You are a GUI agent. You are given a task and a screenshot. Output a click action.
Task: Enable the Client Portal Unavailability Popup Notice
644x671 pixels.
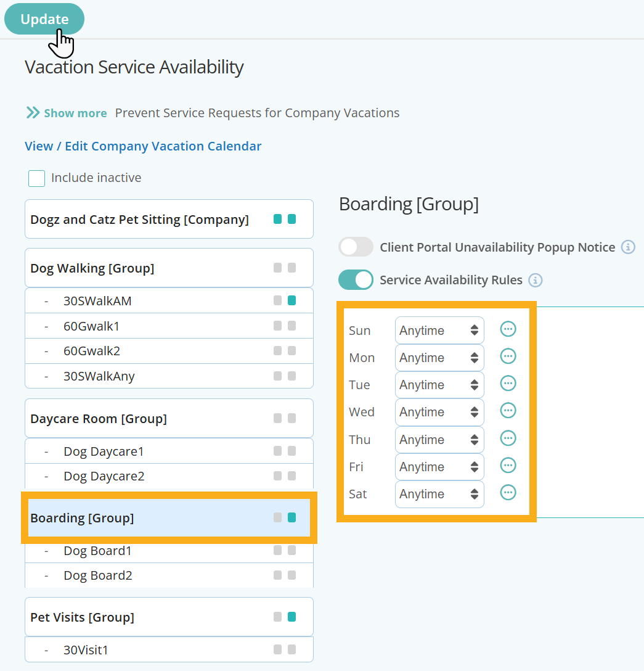[356, 246]
